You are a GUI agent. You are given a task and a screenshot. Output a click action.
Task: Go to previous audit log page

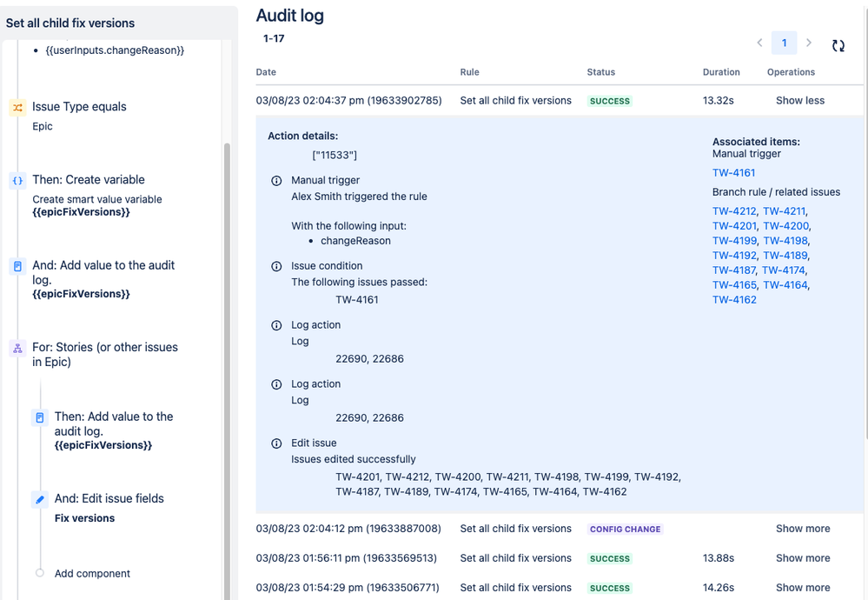[759, 43]
